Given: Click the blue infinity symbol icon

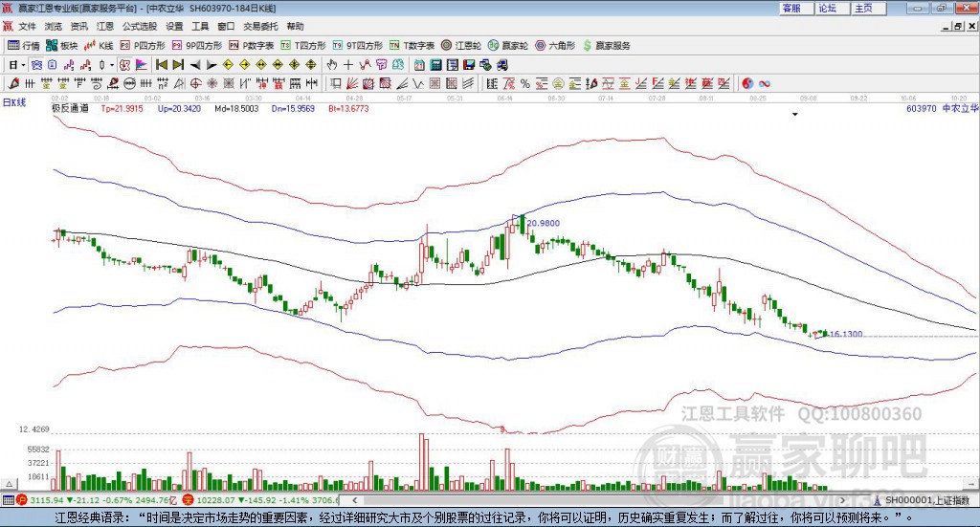Looking at the screenshot, I should pyautogui.click(x=765, y=83).
